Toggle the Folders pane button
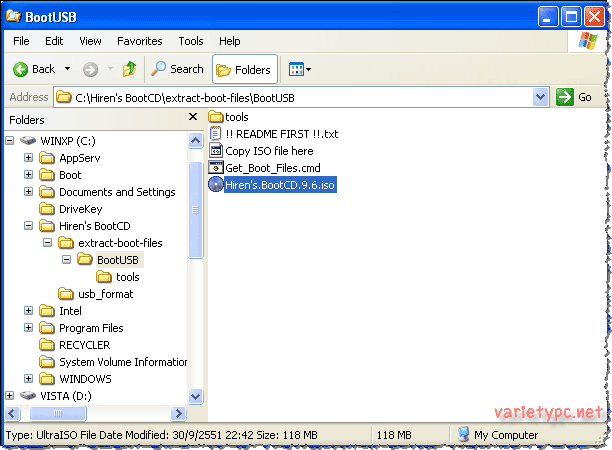Image resolution: width=612 pixels, height=450 pixels. pos(245,69)
